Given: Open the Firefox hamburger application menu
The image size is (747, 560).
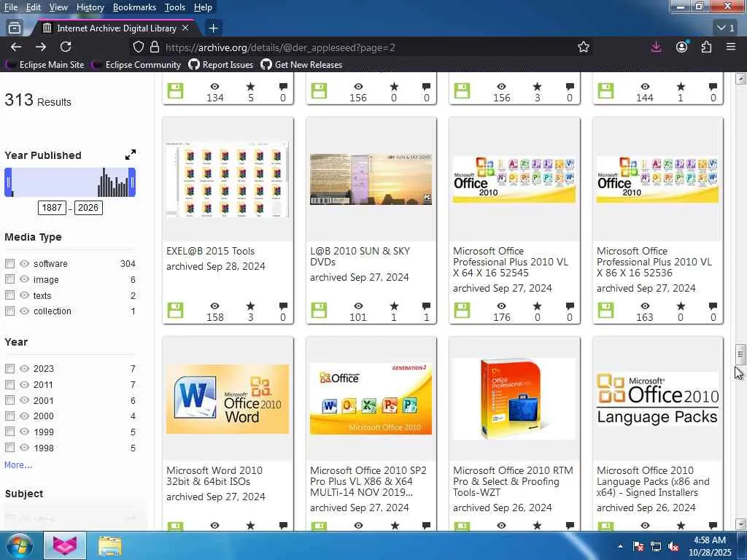Looking at the screenshot, I should click(x=731, y=47).
